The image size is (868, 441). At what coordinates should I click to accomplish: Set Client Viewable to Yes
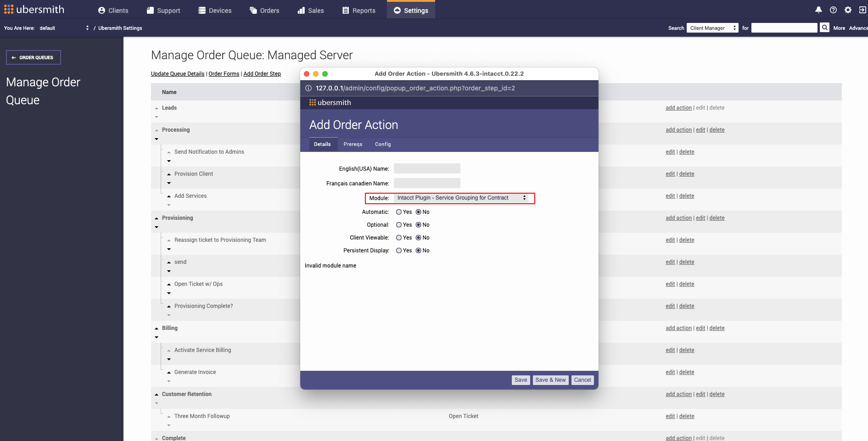(399, 238)
